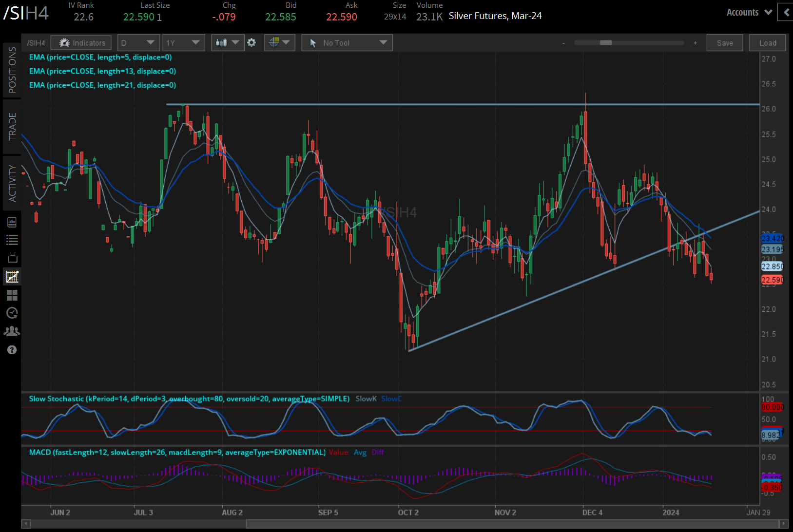Open the book-chart icon in left sidebar
The image size is (793, 532).
12,223
